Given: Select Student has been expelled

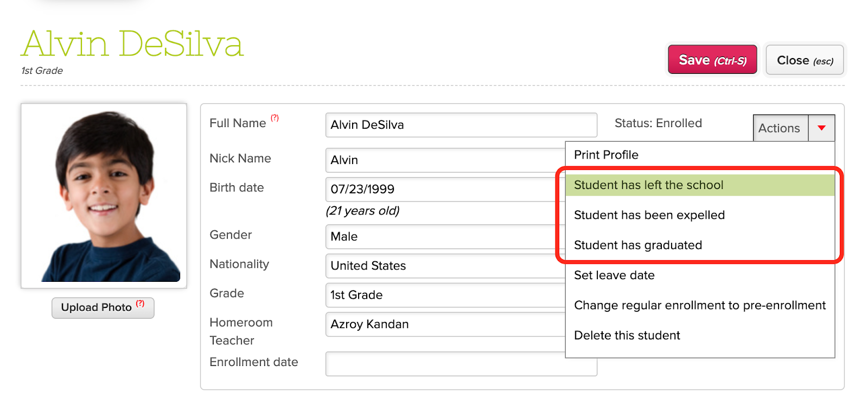Looking at the screenshot, I should [649, 215].
